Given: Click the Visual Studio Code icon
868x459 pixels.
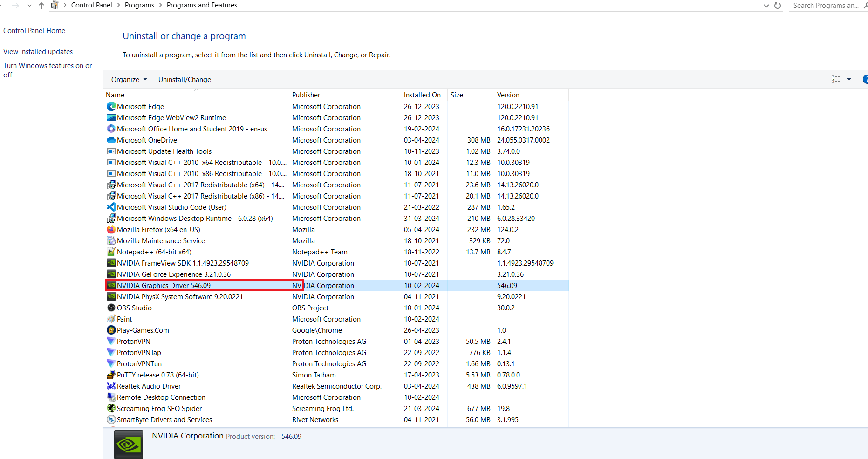Looking at the screenshot, I should (111, 207).
